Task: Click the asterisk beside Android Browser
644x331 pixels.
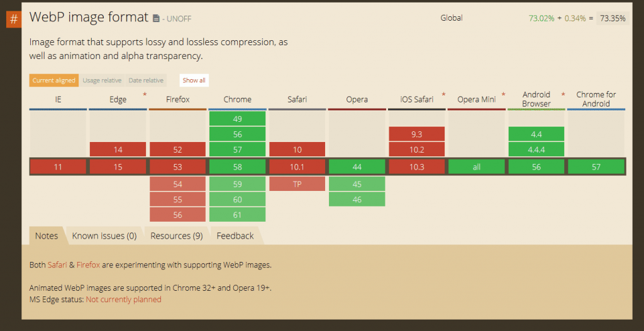Action: tap(563, 95)
